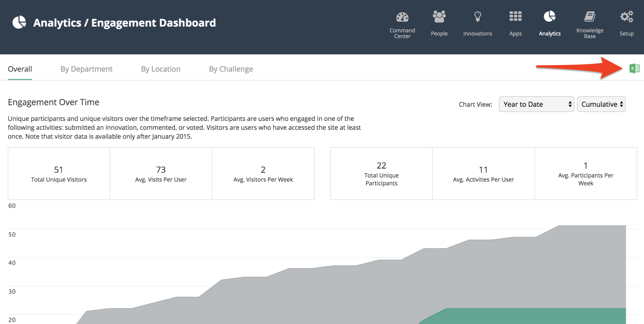Open the Knowledge Base book icon
This screenshot has height=324, width=644.
pos(590,16)
